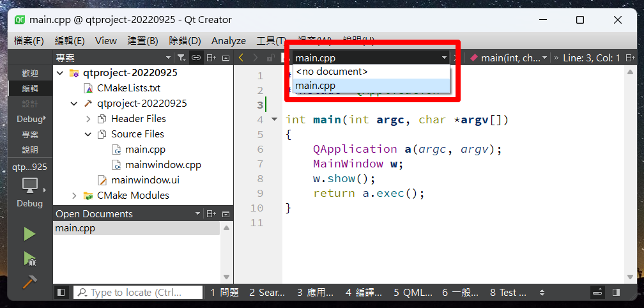Image resolution: width=644 pixels, height=308 pixels.
Task: Open the 6 一般... general messages pane
Action: [x=461, y=293]
